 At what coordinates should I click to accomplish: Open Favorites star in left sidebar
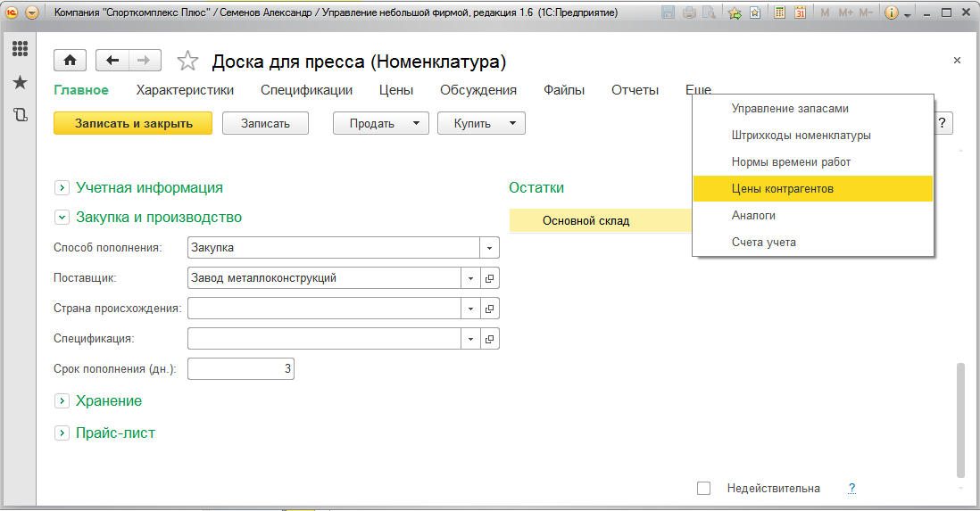[x=20, y=82]
